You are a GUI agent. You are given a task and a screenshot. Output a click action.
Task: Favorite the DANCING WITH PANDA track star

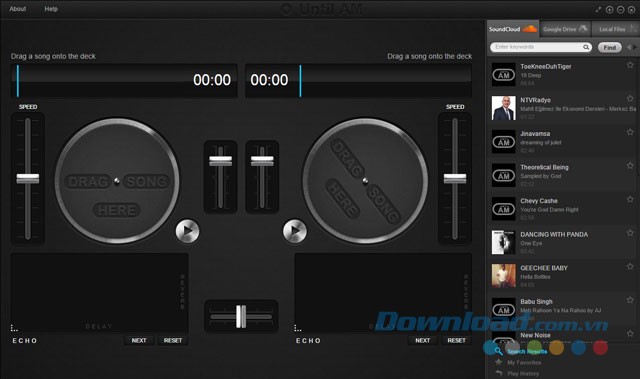coord(630,233)
